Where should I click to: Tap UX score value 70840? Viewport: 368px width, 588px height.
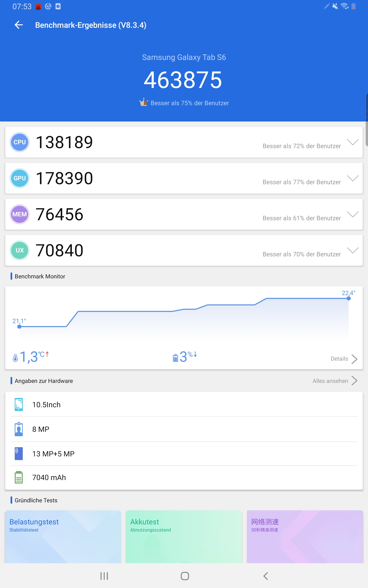[x=60, y=250]
